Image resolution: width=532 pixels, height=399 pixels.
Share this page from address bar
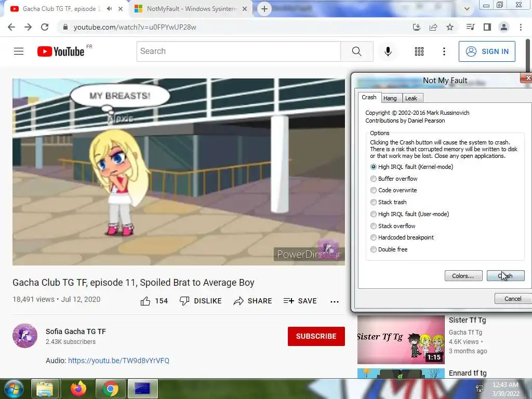click(433, 27)
